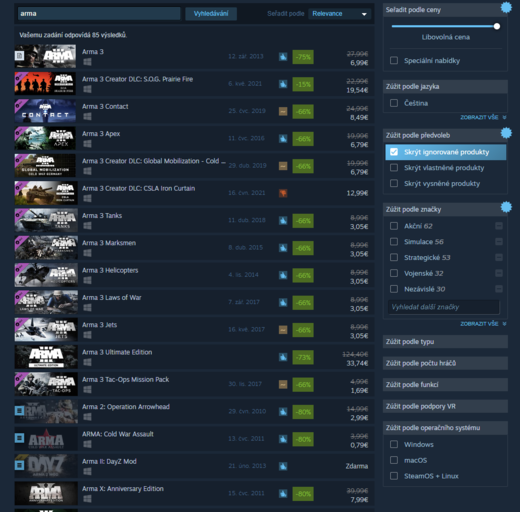Check the SteamOS + Linux filter

coord(394,476)
